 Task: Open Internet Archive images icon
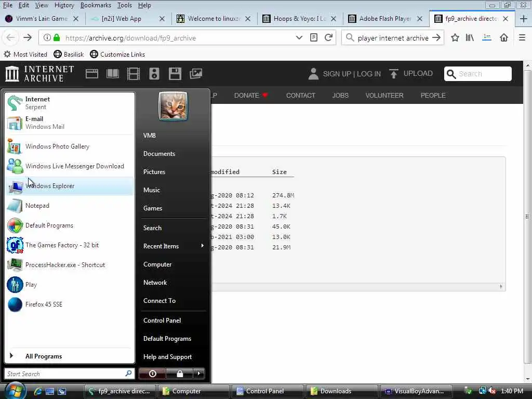(196, 74)
